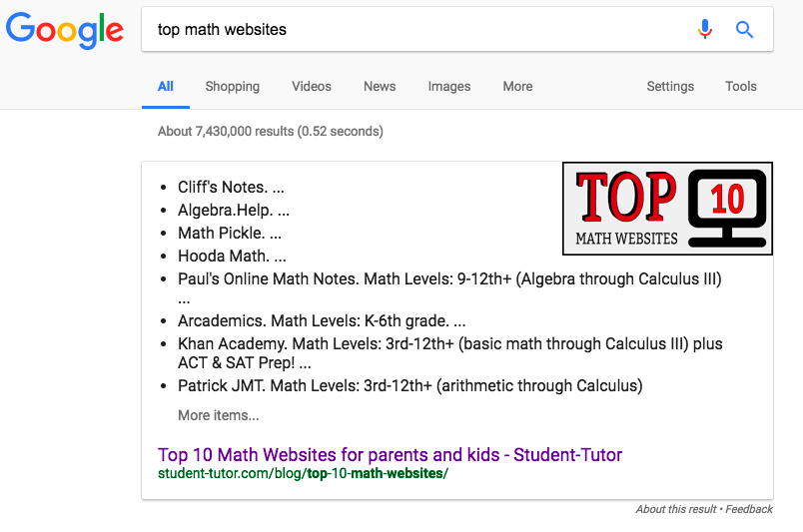The height and width of the screenshot is (532, 803).
Task: Open the Top 10 Math Websites thumbnail image
Action: (x=667, y=209)
